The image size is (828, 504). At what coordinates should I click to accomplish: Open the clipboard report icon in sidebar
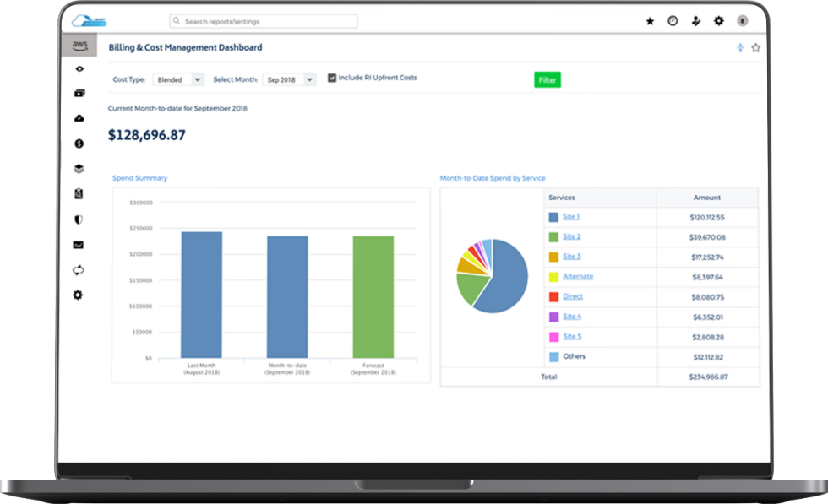[79, 193]
